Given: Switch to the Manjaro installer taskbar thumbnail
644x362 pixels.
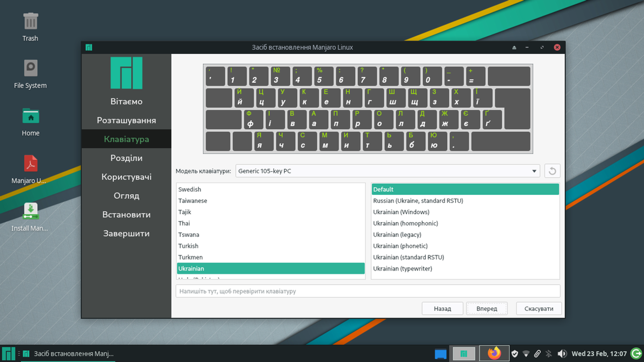Looking at the screenshot, I should pyautogui.click(x=464, y=354).
